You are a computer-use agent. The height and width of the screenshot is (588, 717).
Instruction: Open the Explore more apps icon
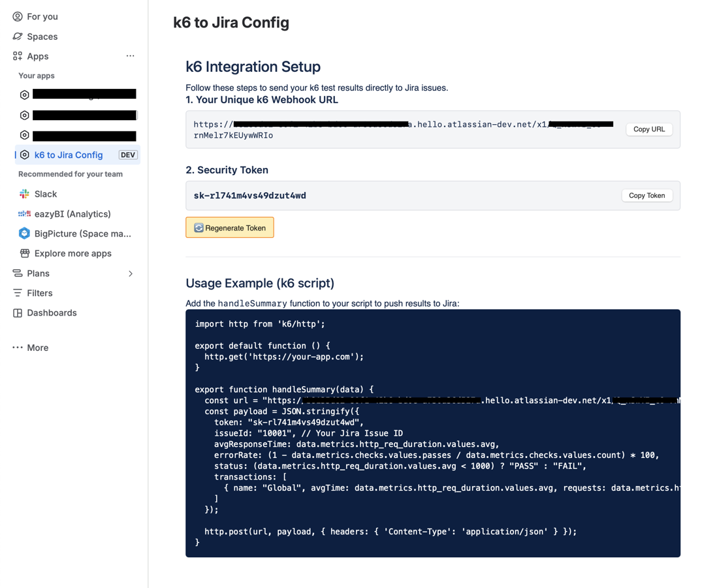[24, 253]
